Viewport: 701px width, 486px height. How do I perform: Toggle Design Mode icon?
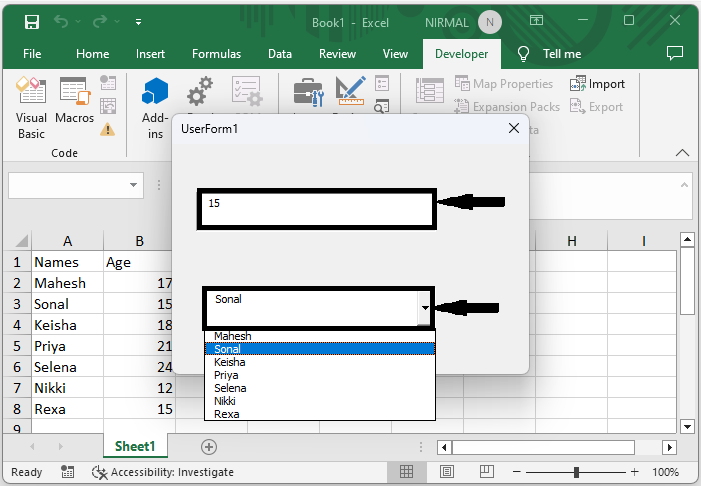pyautogui.click(x=351, y=91)
